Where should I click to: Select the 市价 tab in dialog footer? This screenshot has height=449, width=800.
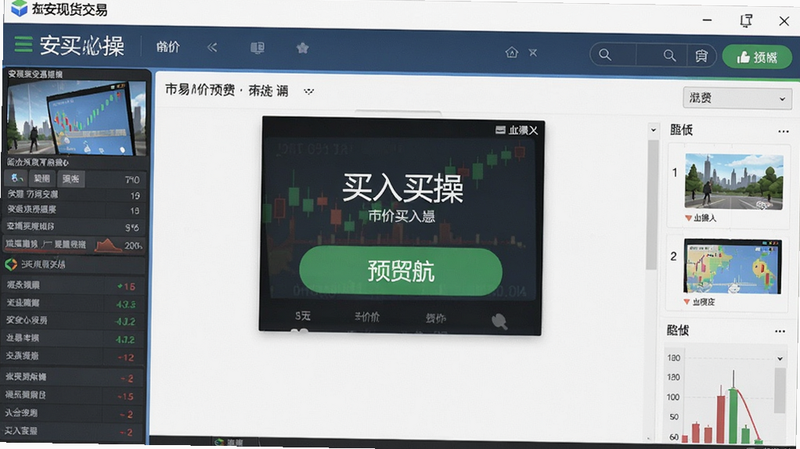[367, 317]
